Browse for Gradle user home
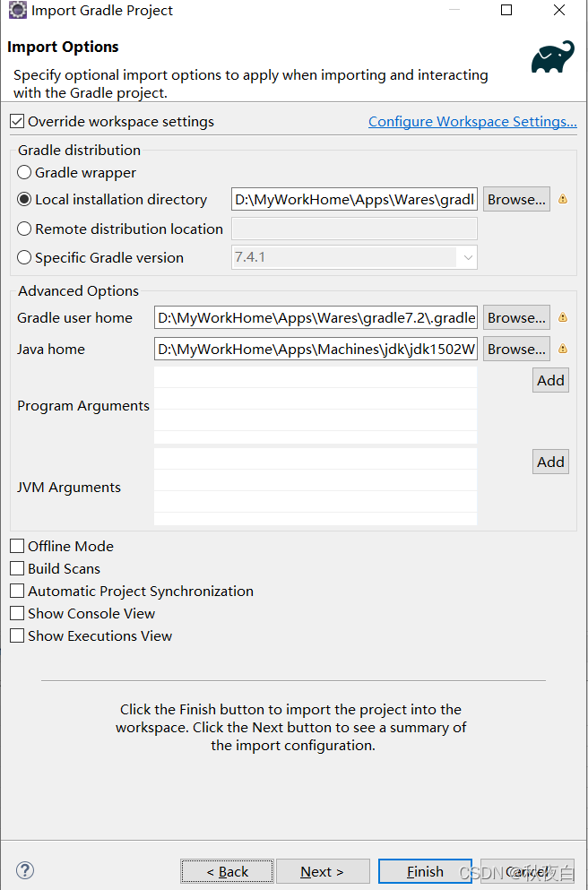 coord(516,317)
